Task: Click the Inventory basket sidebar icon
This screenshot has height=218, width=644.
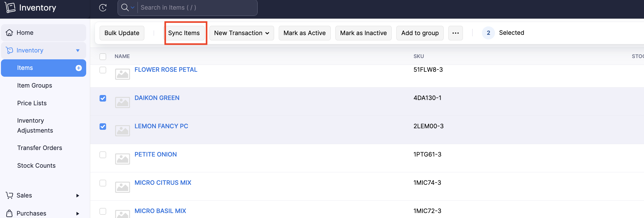Action: click(9, 50)
